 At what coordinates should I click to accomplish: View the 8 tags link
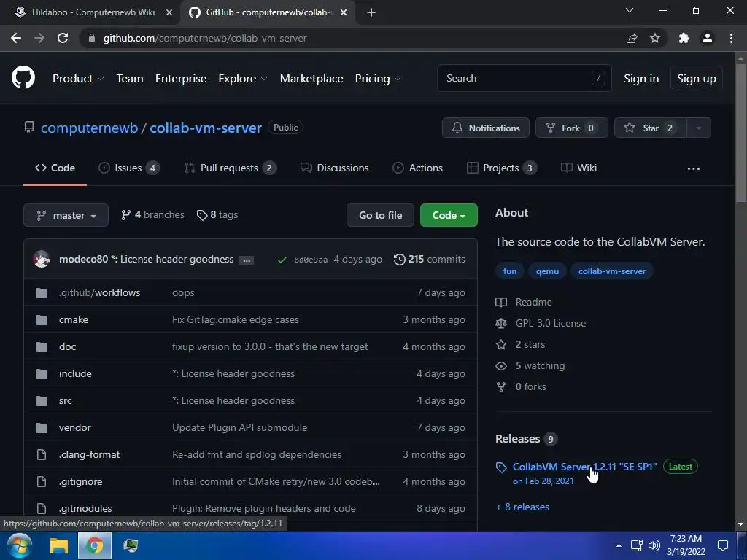tap(217, 215)
